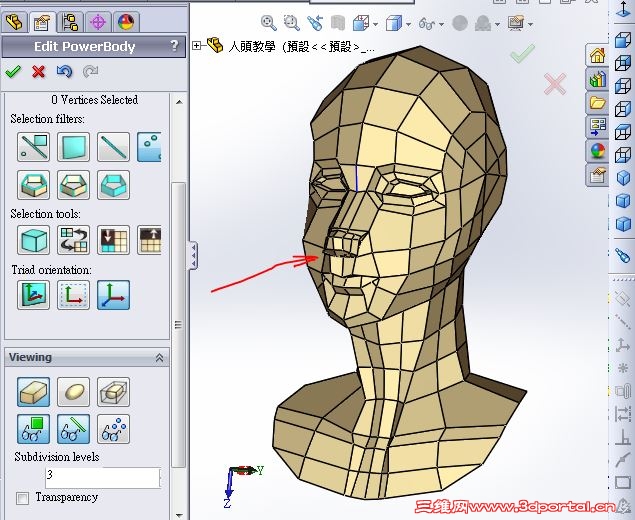Screen dimensions: 635x520
Task: Click the panel collapse handle with arrows
Action: pyautogui.click(x=194, y=255)
